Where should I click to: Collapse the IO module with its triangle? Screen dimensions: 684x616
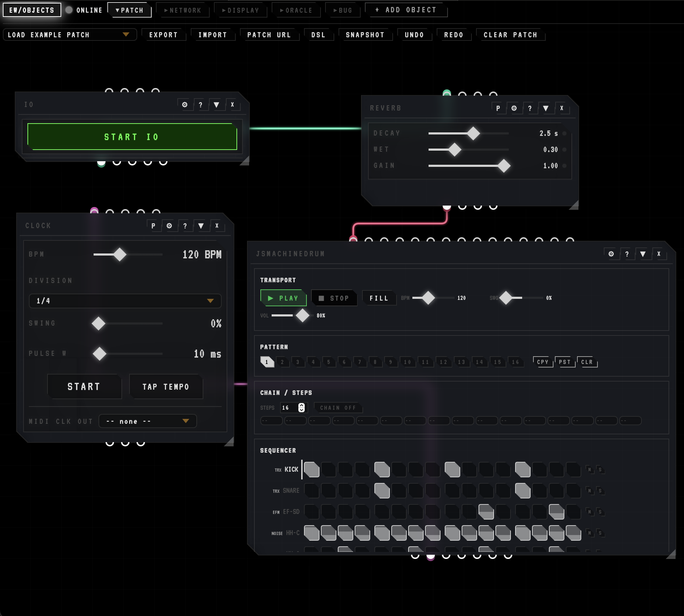(216, 105)
